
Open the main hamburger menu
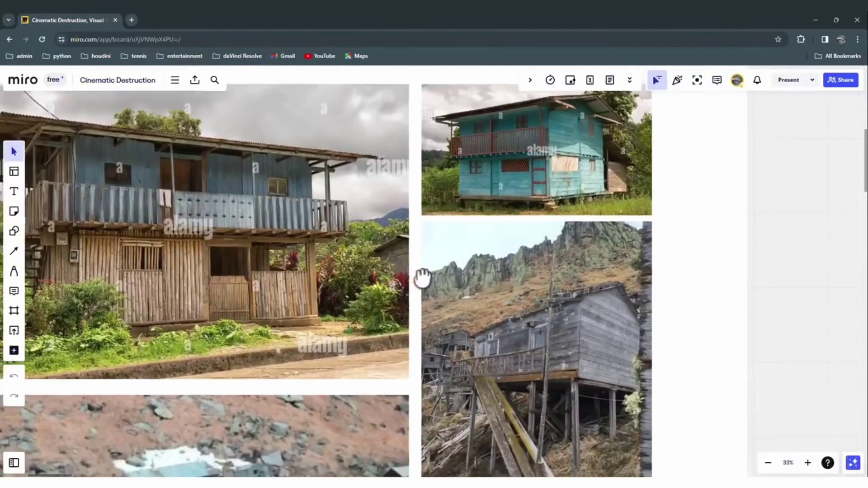click(175, 80)
